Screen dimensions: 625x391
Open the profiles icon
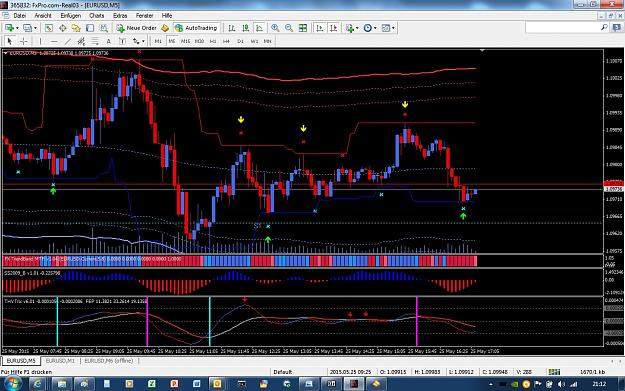27,28
